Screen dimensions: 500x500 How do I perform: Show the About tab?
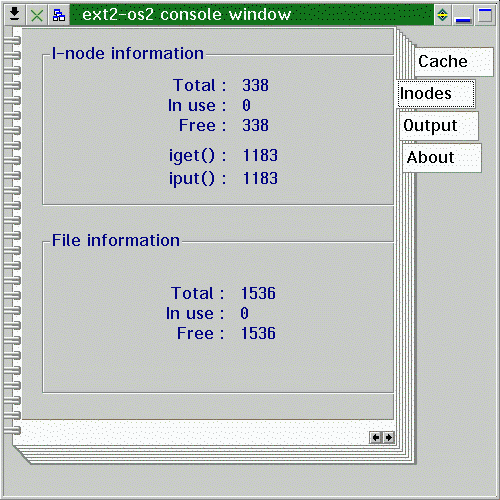(442, 158)
